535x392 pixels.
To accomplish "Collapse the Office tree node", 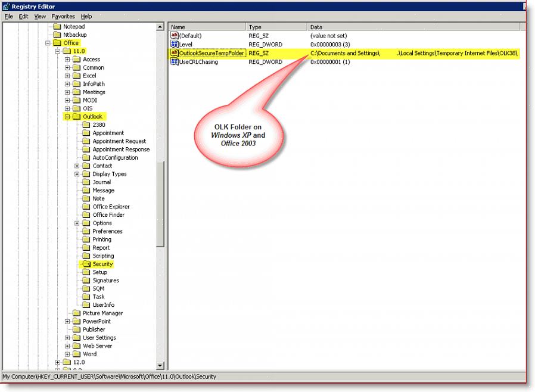I will click(x=48, y=43).
